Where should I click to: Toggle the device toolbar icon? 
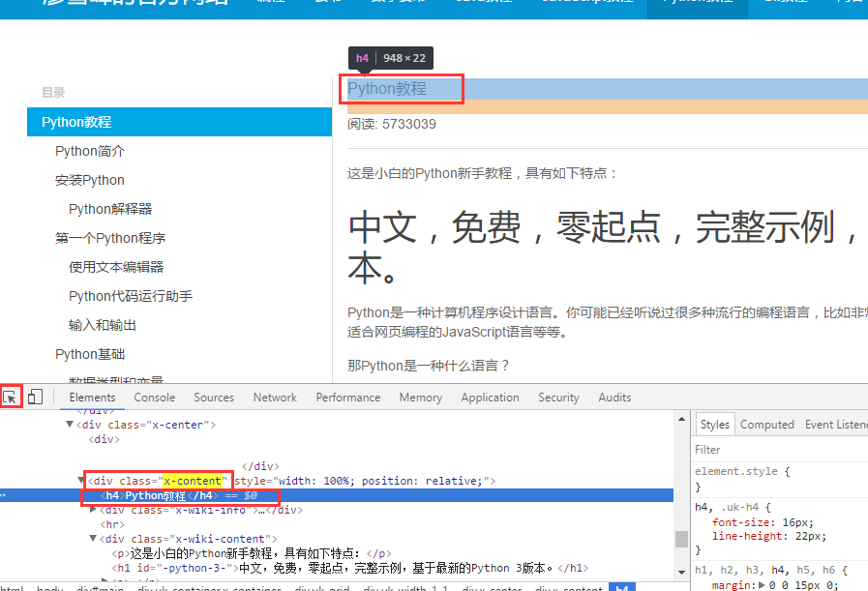35,396
